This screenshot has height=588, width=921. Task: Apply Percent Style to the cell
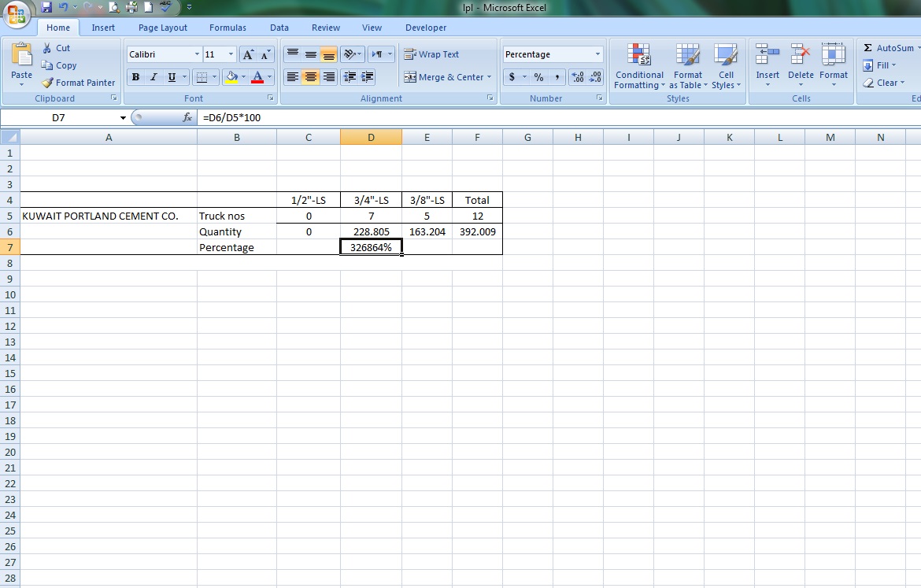click(538, 77)
